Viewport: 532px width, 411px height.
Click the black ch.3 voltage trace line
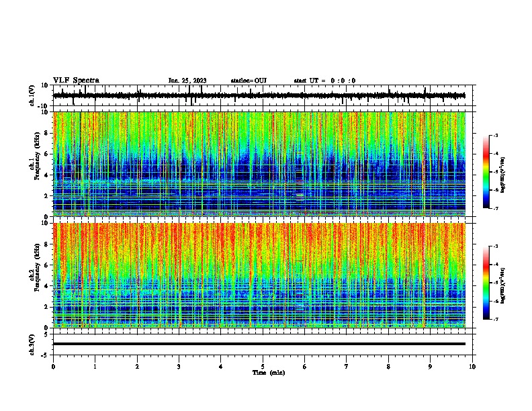[259, 344]
